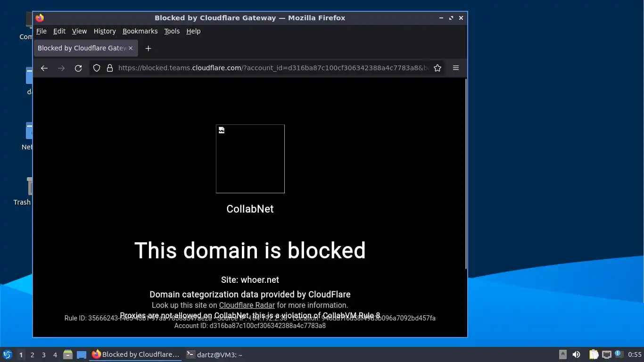Open the File menu
Image resolution: width=644 pixels, height=362 pixels.
pos(41,31)
